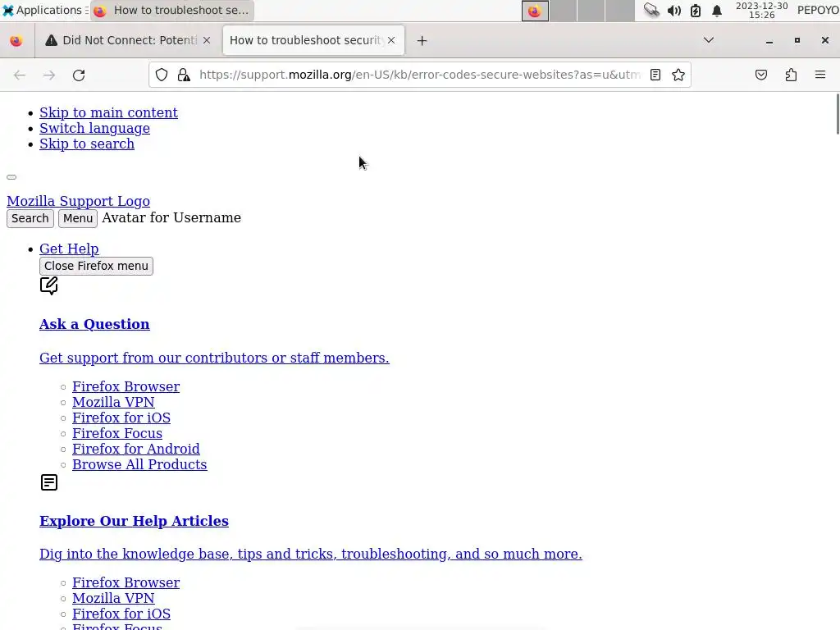Viewport: 840px width, 630px height.
Task: Open the 'Ask a Question' heading link
Action: [95, 325]
